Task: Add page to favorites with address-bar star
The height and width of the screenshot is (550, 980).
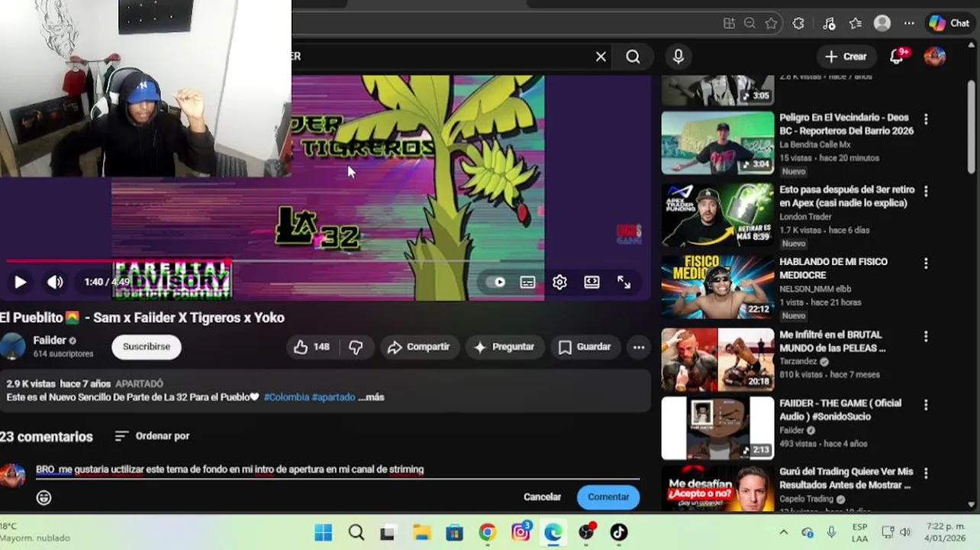Action: pos(771,23)
